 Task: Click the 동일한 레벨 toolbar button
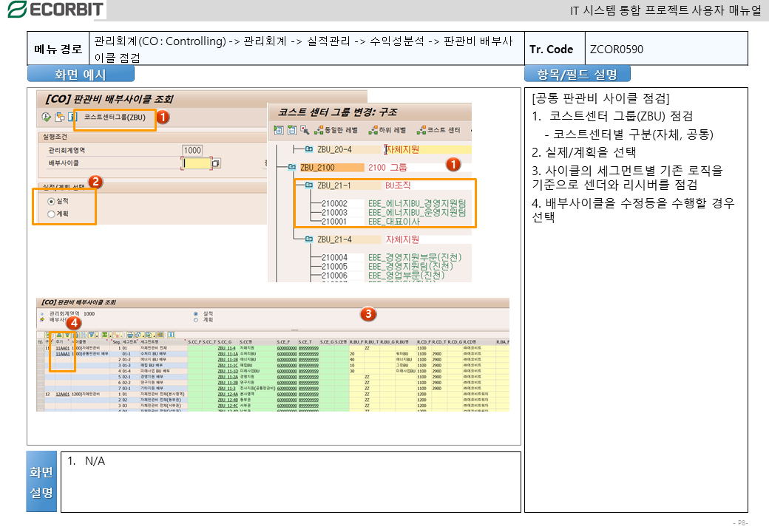pyautogui.click(x=336, y=130)
